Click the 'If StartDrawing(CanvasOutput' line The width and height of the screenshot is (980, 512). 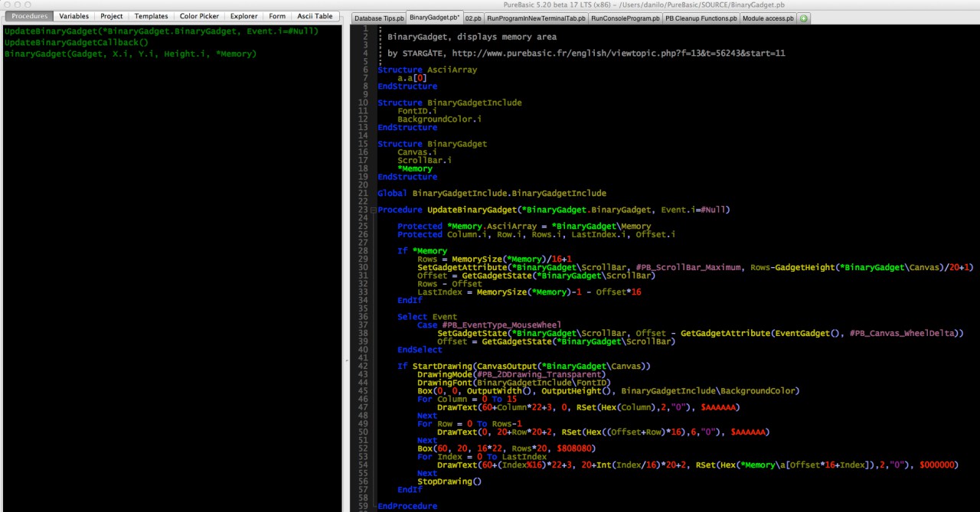(524, 367)
